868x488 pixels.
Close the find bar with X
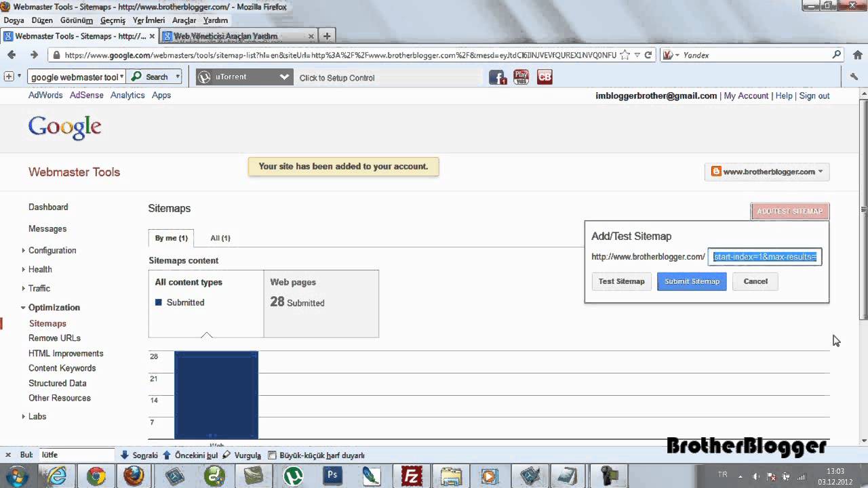click(x=8, y=455)
